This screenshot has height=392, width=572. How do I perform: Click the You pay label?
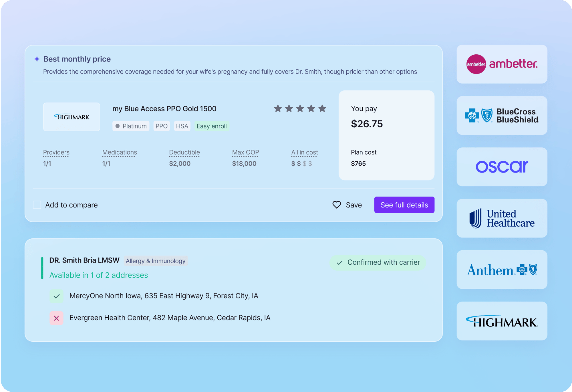364,109
